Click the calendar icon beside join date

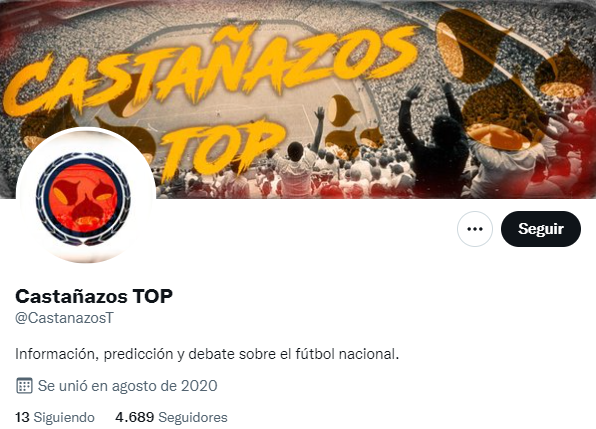point(24,386)
